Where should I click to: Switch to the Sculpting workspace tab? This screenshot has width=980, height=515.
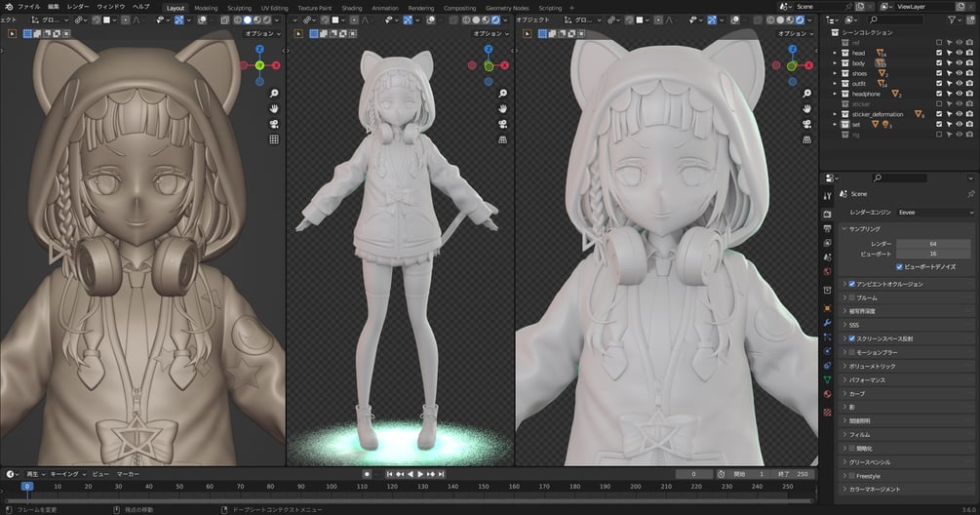point(239,8)
